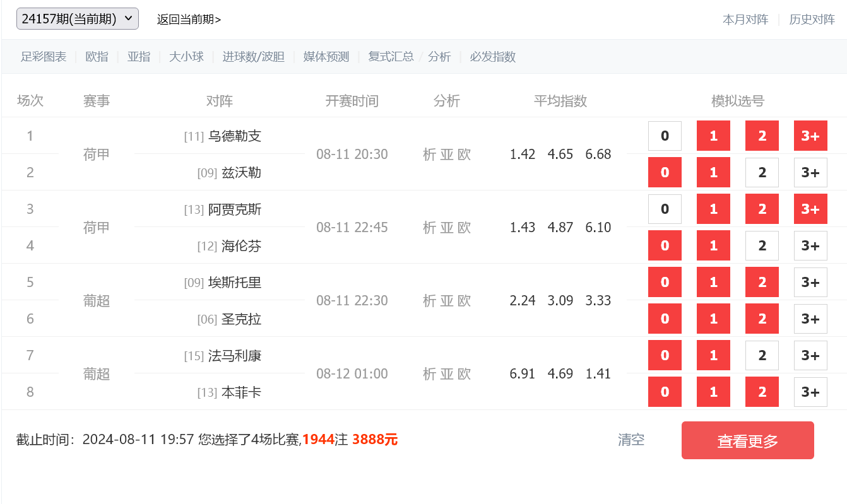Open the 24157期 period dropdown

(78, 19)
